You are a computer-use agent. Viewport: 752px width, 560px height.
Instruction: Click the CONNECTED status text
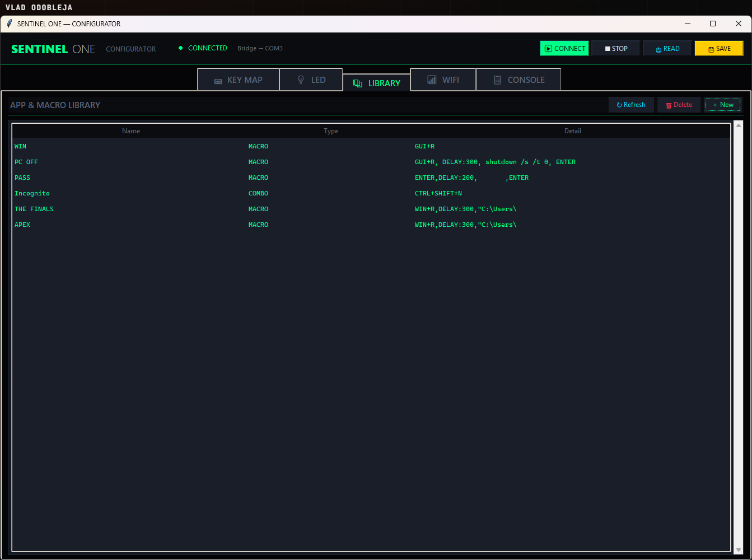[208, 48]
